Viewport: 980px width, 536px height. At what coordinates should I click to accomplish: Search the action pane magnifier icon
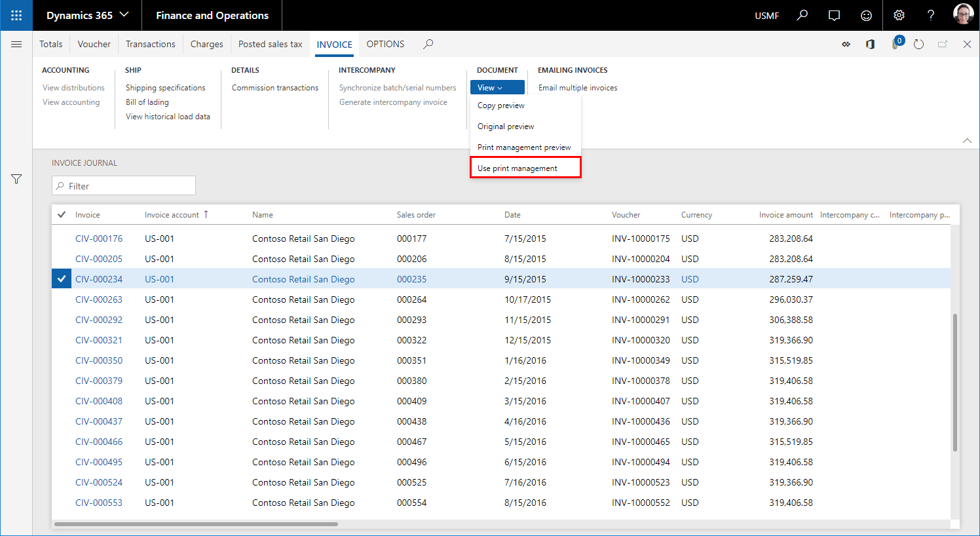click(428, 44)
